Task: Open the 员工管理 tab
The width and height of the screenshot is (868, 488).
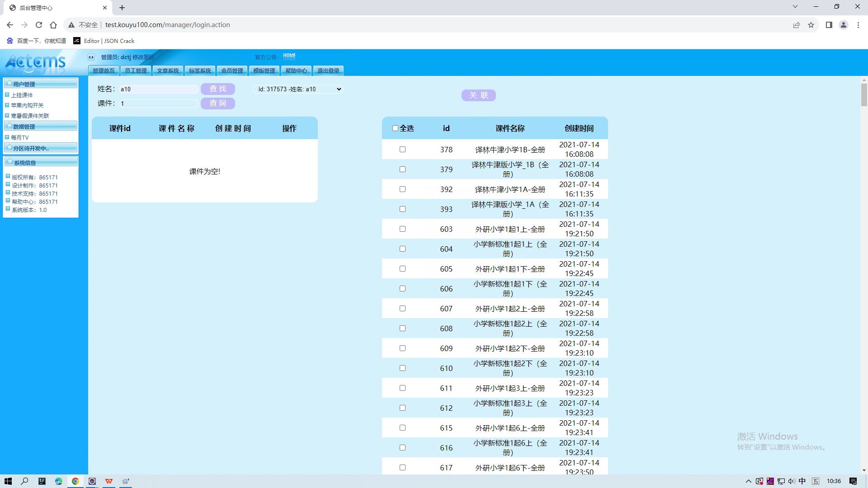Action: (136, 70)
